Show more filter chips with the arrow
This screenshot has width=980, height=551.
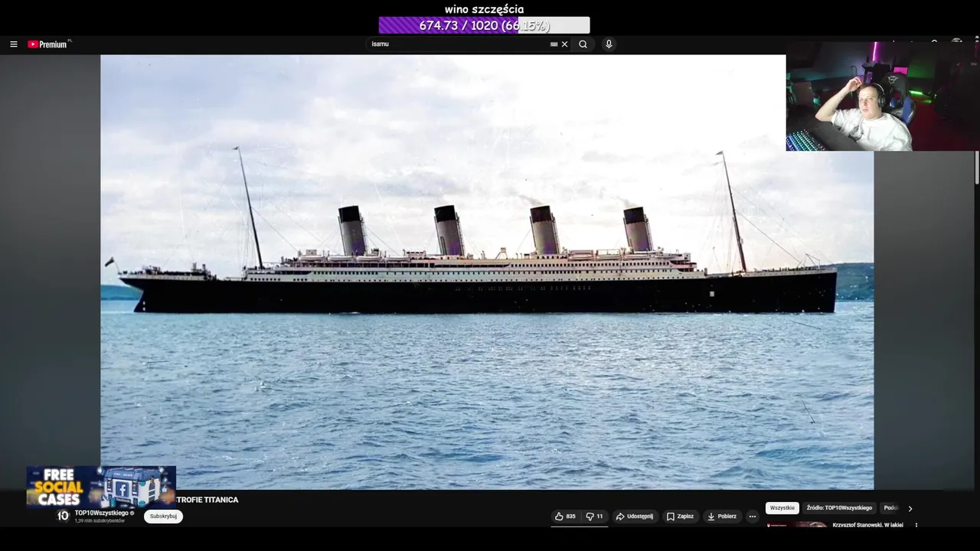910,508
